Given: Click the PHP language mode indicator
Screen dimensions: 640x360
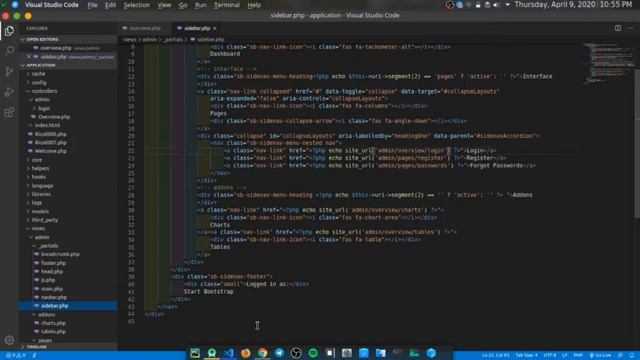Looking at the screenshot, I should [x=578, y=356].
